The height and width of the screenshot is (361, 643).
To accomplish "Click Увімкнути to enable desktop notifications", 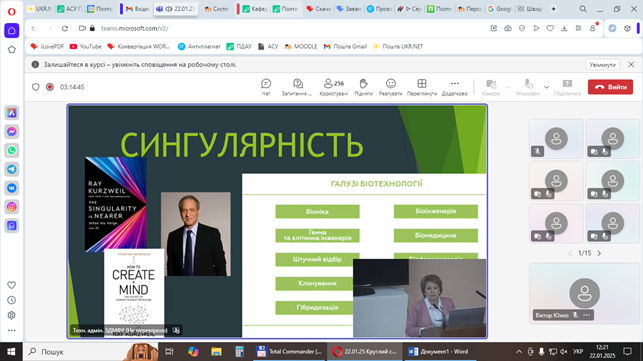I will tap(602, 65).
